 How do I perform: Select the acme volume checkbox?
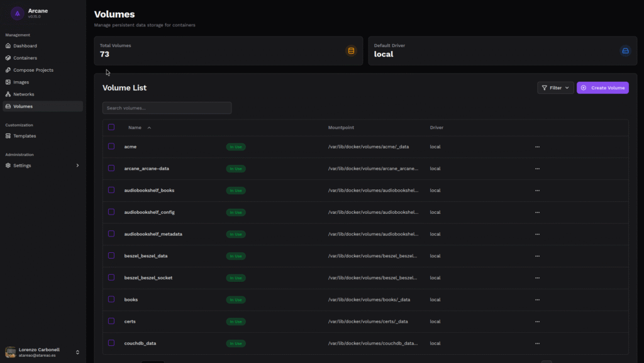(111, 147)
